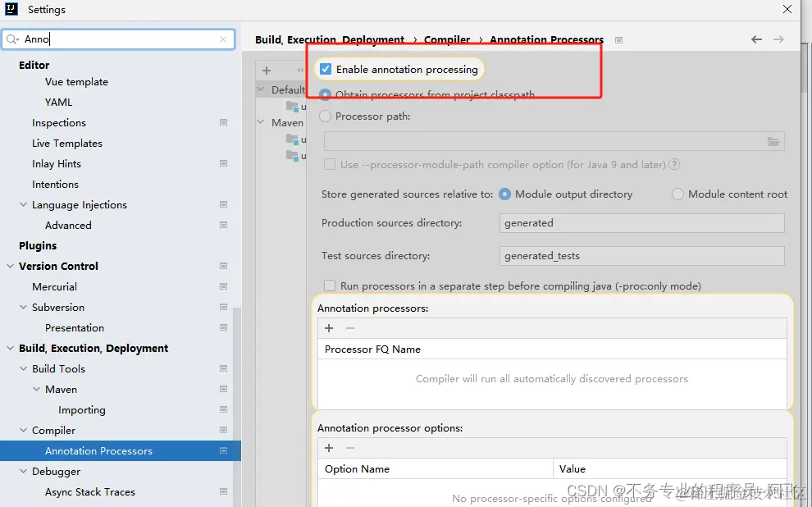Screen dimensions: 812x507
Task: Click project icon beside Async Stack Traces
Action: (x=224, y=491)
